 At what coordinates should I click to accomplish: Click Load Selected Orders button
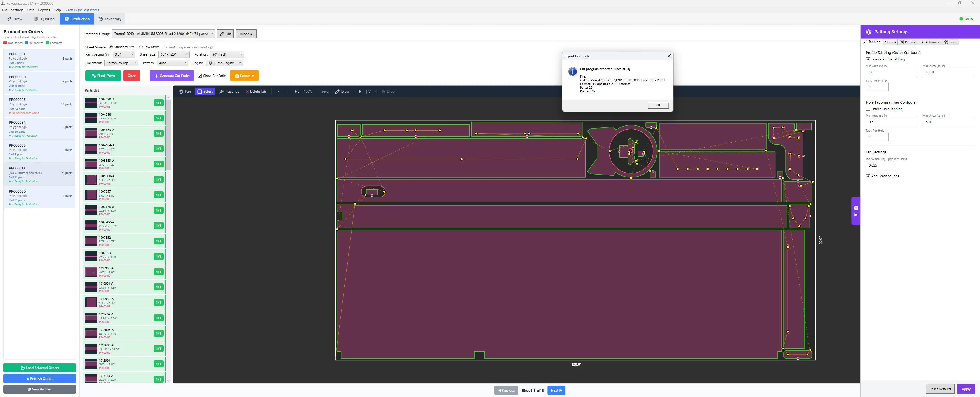[40, 368]
